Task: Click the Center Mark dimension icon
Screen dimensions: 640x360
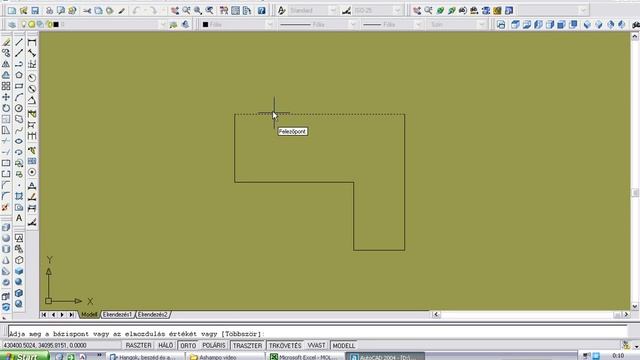Action: [x=32, y=172]
